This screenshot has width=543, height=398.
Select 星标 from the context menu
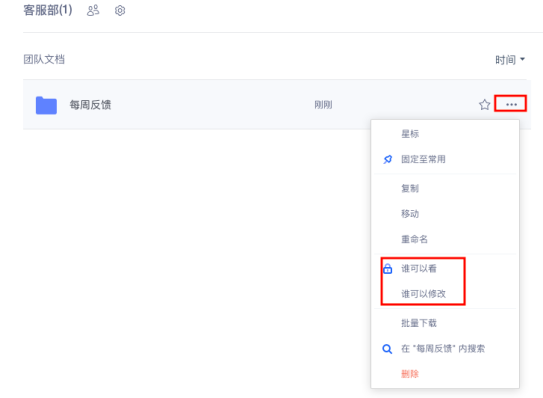click(410, 134)
